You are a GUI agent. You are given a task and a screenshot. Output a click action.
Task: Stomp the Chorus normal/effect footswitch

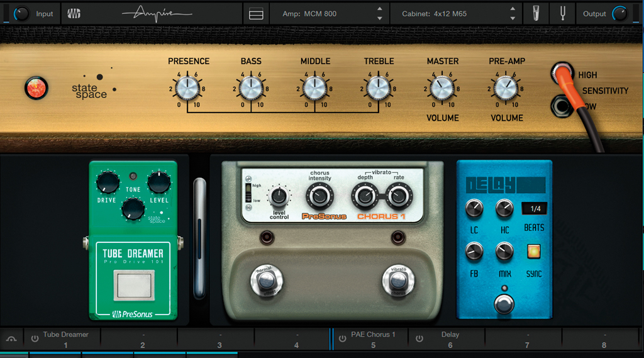267,281
